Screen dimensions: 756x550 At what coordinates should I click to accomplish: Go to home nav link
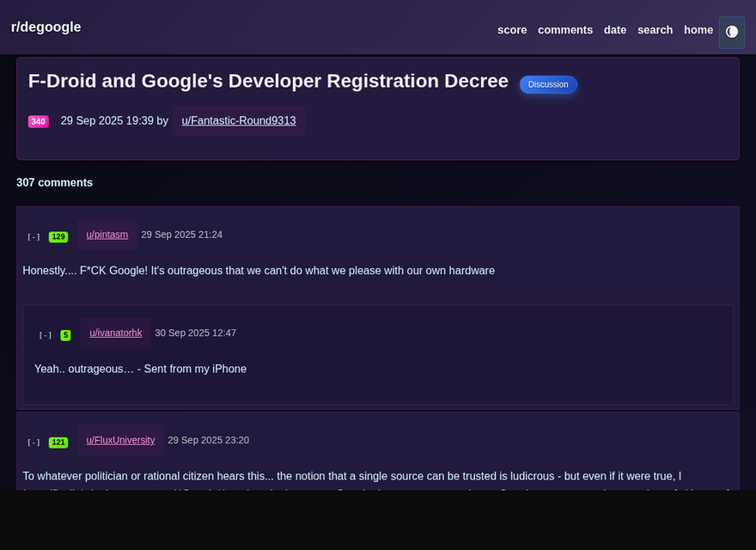pyautogui.click(x=698, y=30)
